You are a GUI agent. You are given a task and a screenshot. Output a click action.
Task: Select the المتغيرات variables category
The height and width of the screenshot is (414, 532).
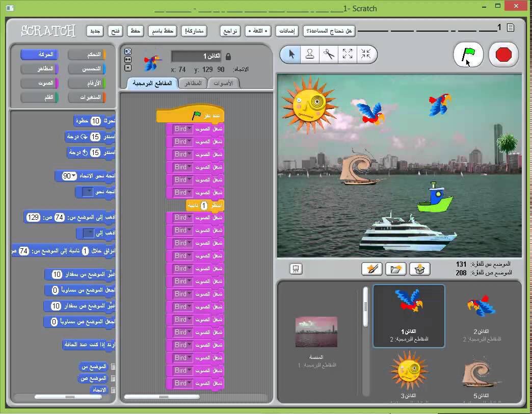click(x=87, y=97)
